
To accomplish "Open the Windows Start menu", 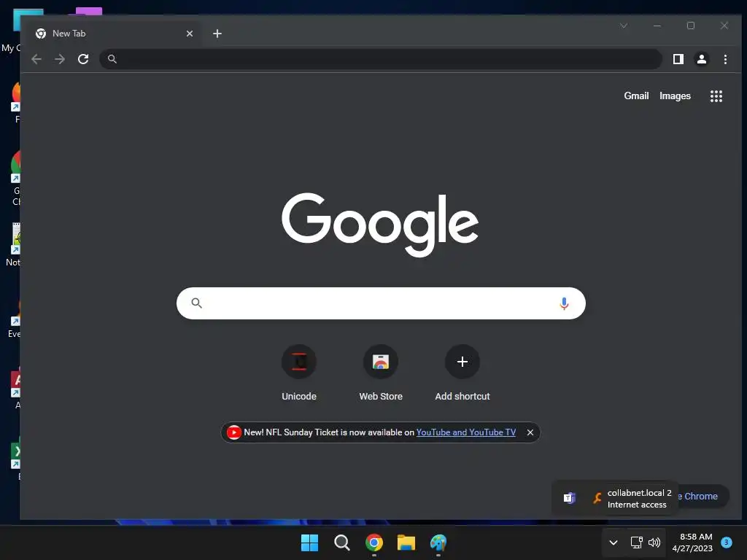I will [x=309, y=542].
